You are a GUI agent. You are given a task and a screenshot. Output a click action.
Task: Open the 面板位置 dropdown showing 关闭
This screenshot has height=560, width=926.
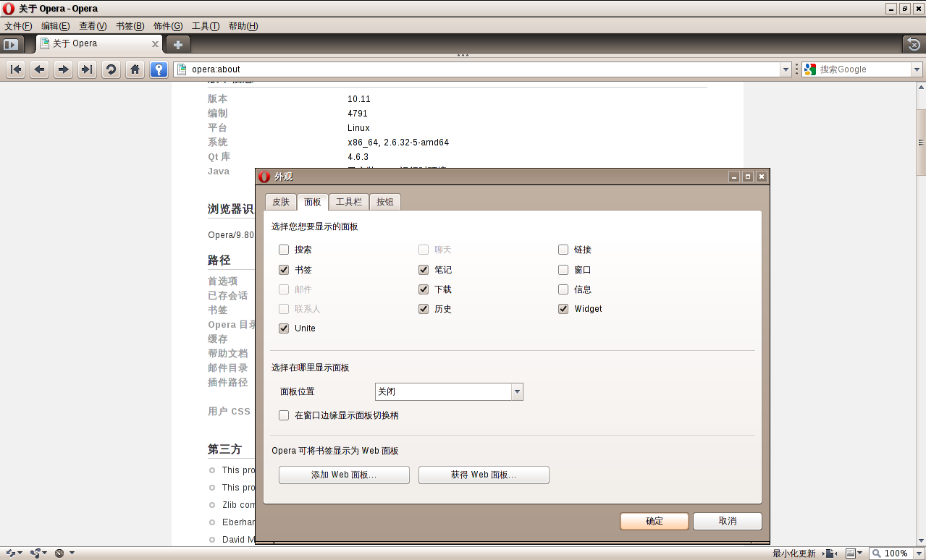449,391
